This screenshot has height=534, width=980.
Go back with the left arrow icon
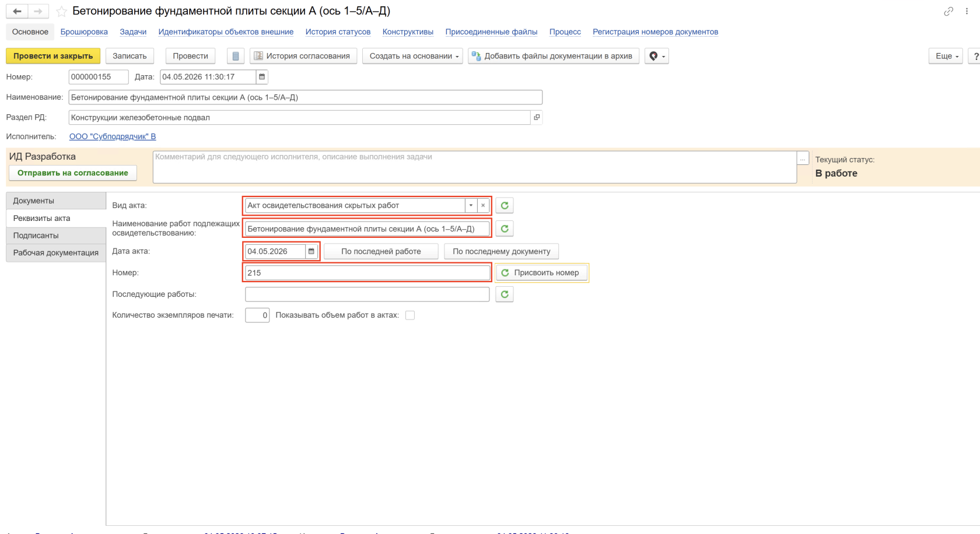pyautogui.click(x=17, y=11)
